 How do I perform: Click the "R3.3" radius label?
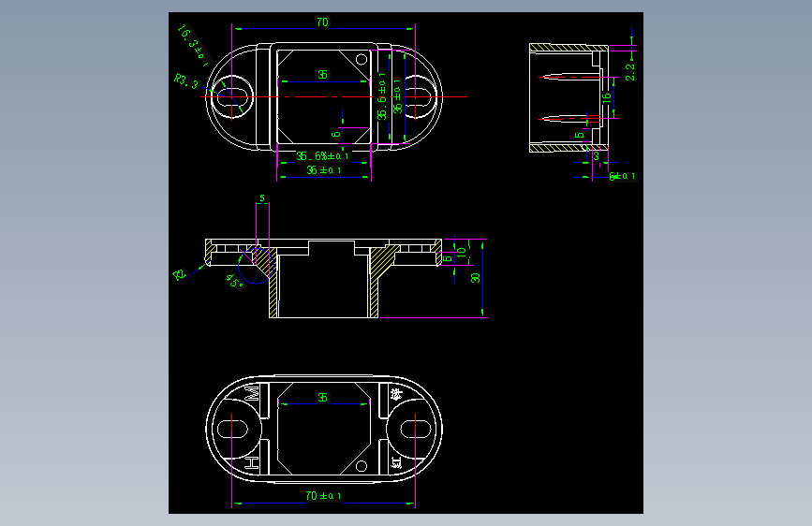pyautogui.click(x=186, y=81)
